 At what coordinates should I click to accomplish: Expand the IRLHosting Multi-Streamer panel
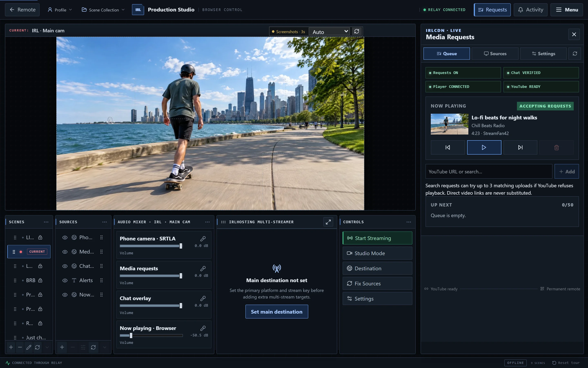[328, 222]
